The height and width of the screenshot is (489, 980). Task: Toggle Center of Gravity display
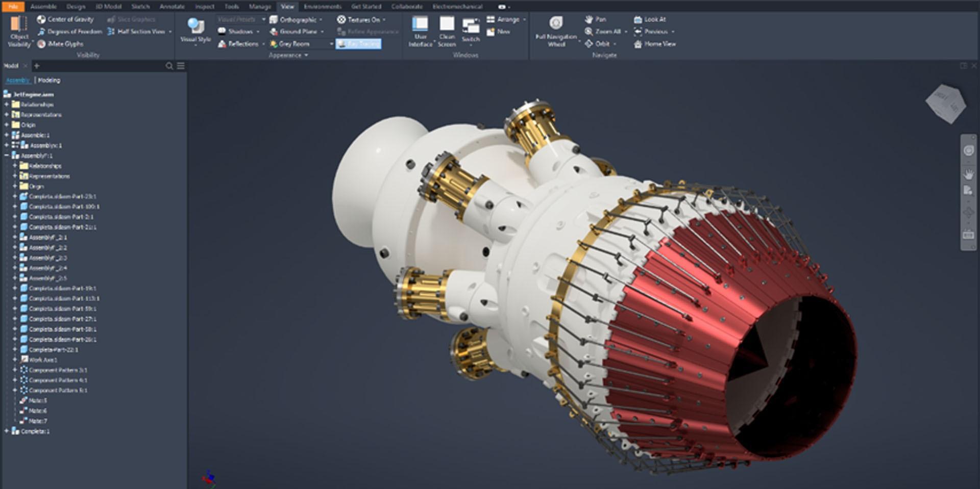pos(65,19)
